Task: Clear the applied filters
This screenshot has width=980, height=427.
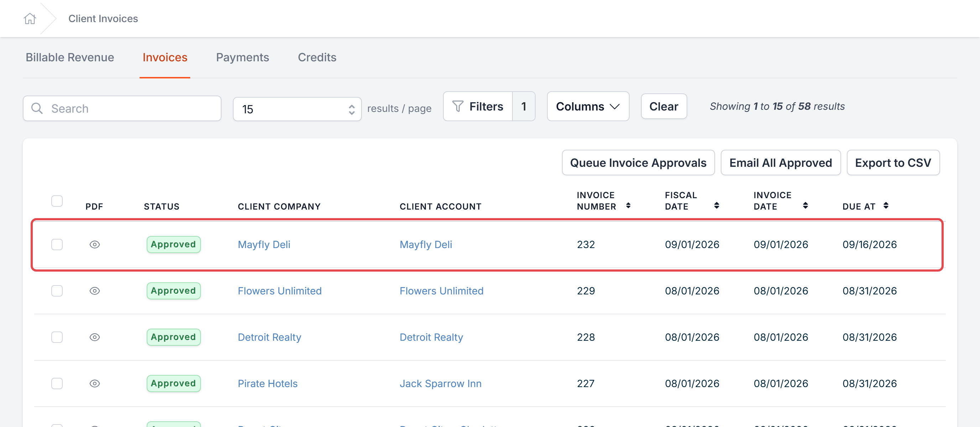Action: 663,107
